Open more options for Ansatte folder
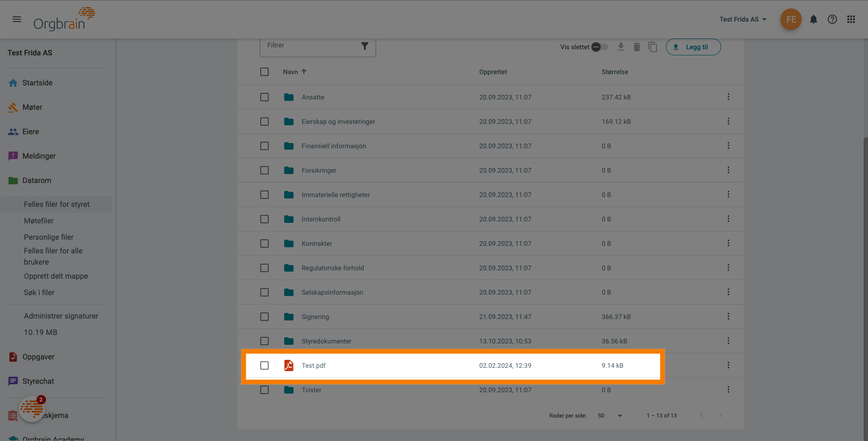The image size is (868, 441). click(x=728, y=97)
